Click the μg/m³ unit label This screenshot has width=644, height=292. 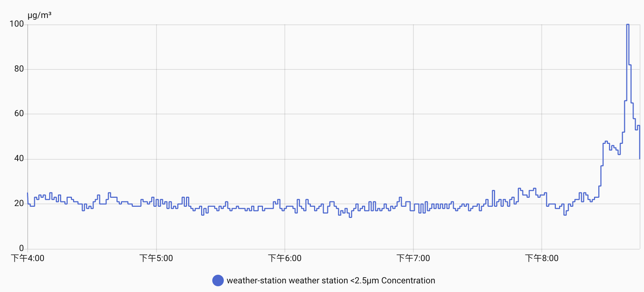(39, 15)
